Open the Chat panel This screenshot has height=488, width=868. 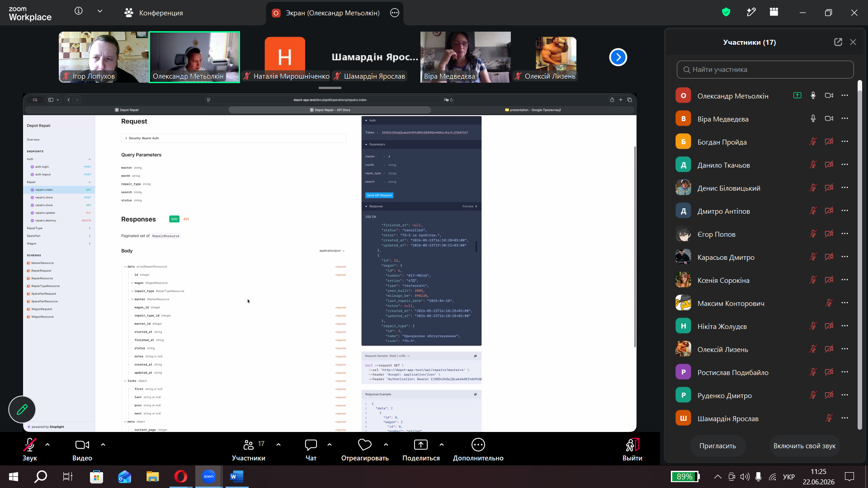(x=311, y=450)
